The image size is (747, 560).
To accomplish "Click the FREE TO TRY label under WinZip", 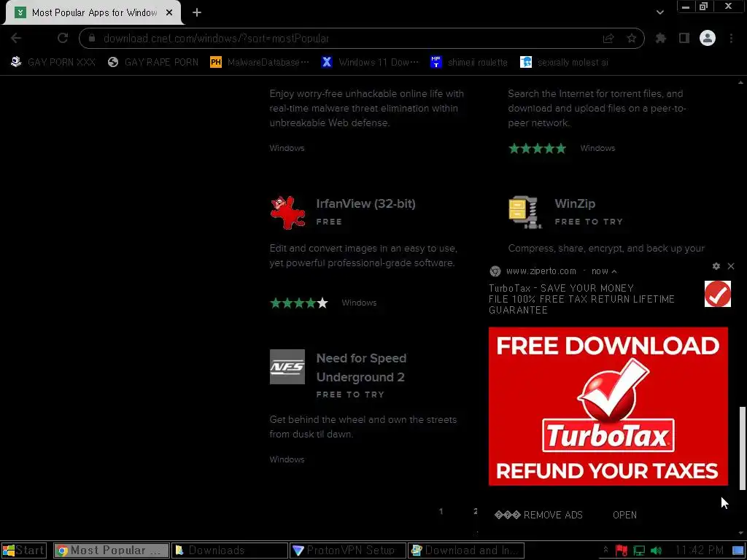I will [x=589, y=222].
